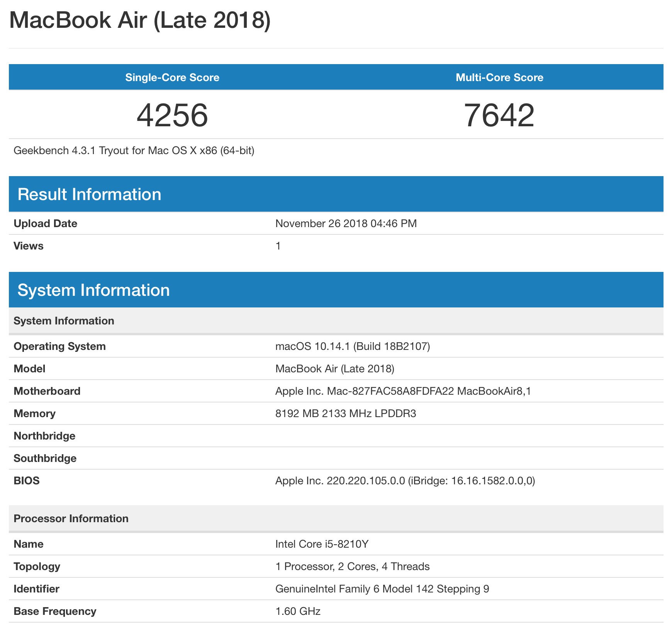Image resolution: width=672 pixels, height=628 pixels.
Task: Click the Topology value with cores and threads
Action: tap(352, 567)
